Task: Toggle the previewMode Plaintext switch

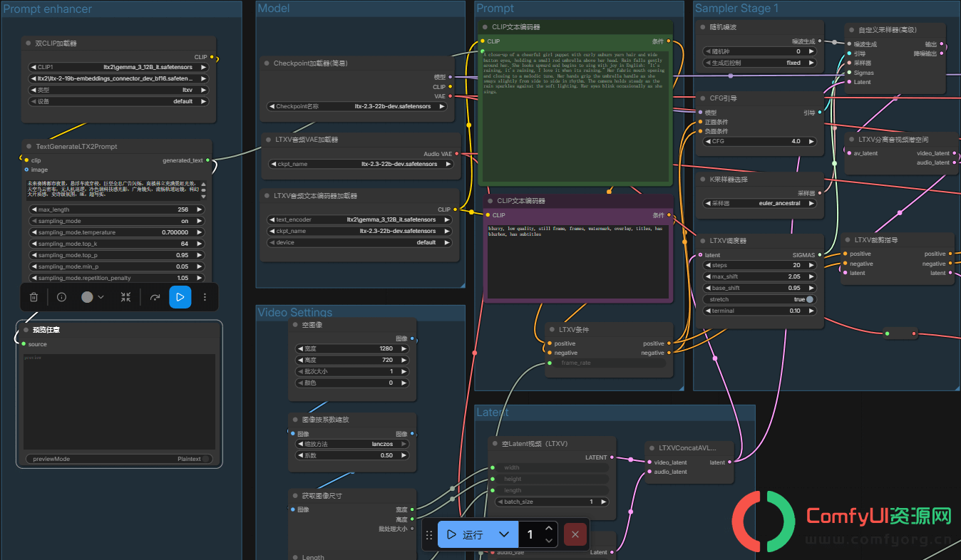Action: [x=206, y=459]
